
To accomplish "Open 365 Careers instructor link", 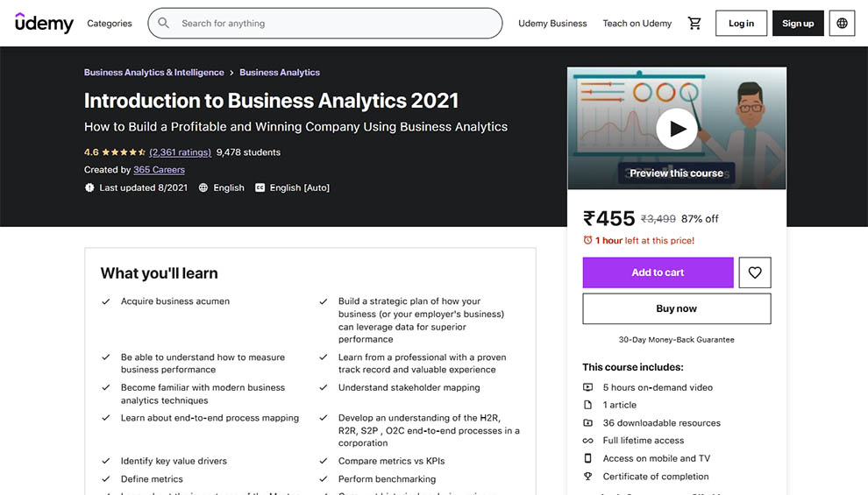I will (x=159, y=170).
